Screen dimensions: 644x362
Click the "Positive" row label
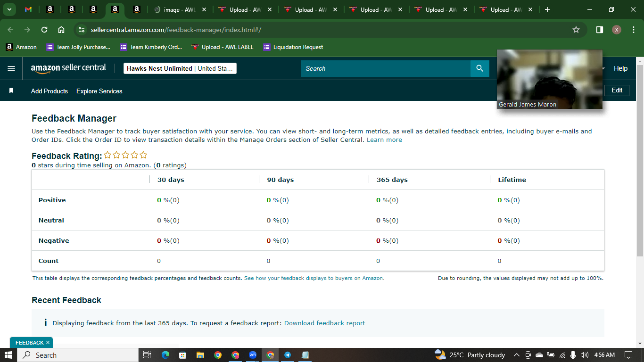pyautogui.click(x=52, y=200)
